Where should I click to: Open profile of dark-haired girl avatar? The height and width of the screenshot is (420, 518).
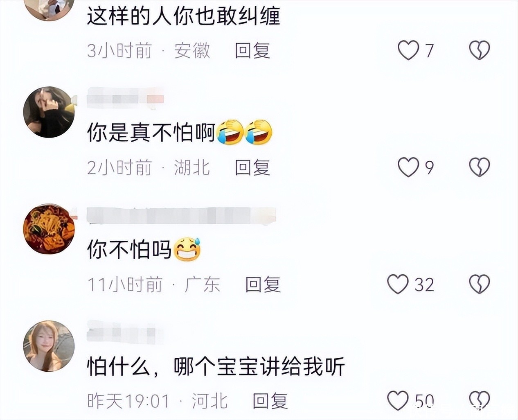49,112
